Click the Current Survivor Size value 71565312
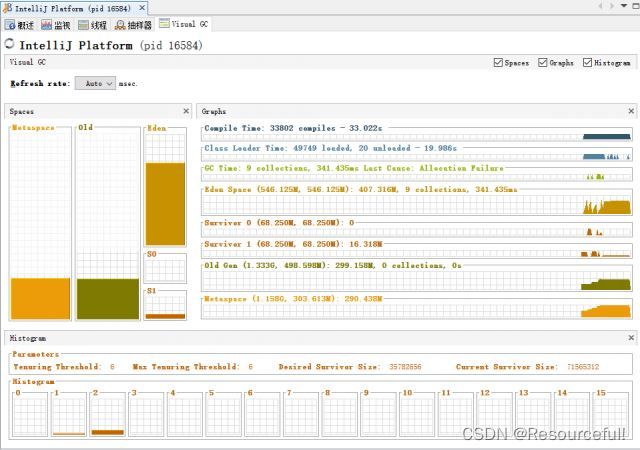The height and width of the screenshot is (450, 640). (x=583, y=367)
